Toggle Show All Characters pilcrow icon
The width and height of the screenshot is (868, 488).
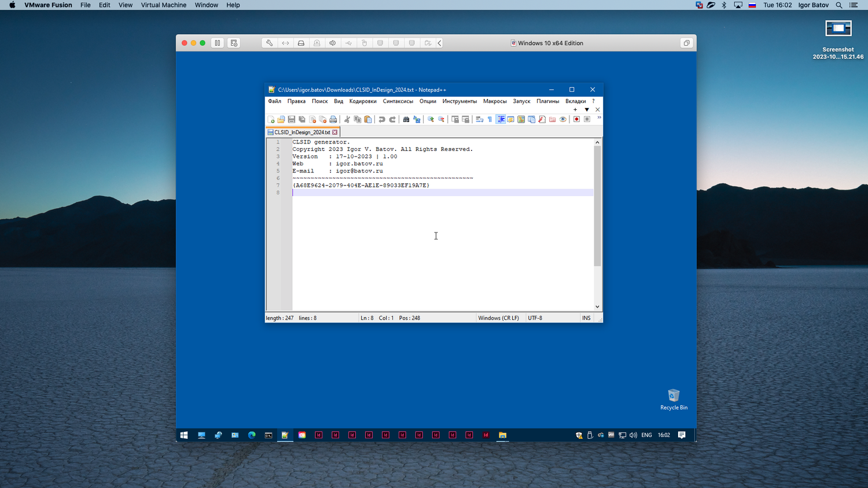pyautogui.click(x=490, y=120)
